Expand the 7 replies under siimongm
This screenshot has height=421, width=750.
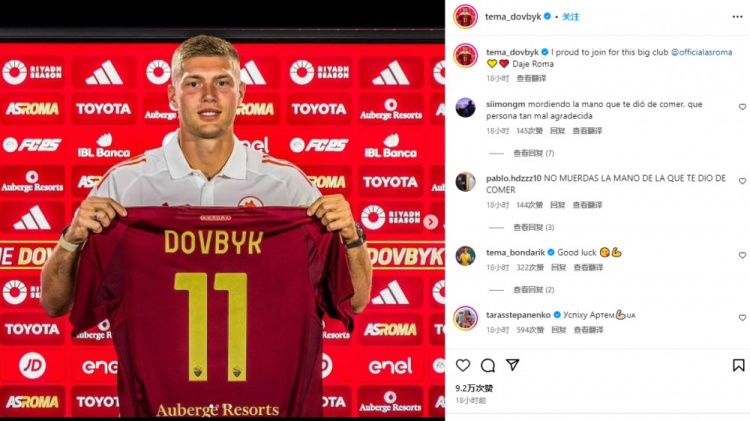(x=533, y=154)
